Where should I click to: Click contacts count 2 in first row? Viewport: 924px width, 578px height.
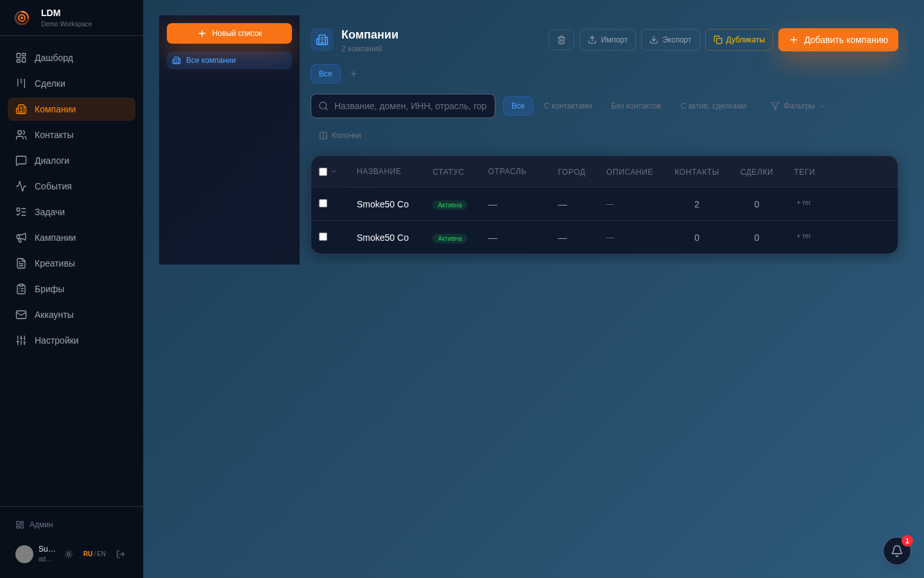point(697,204)
